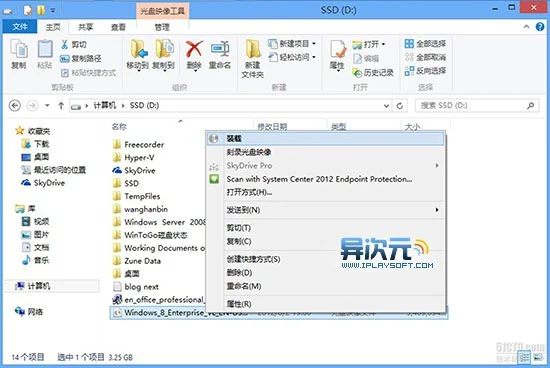Open the 文件 (File) tab

tap(20, 27)
